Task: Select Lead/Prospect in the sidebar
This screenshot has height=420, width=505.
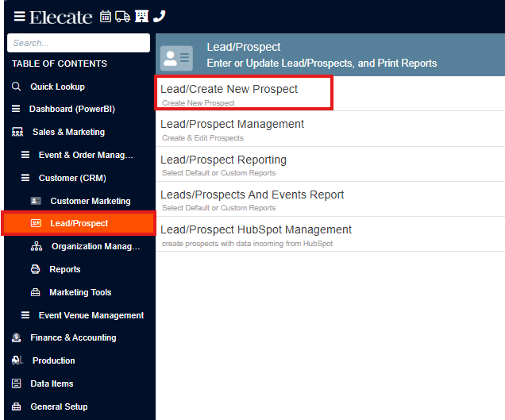Action: [79, 223]
